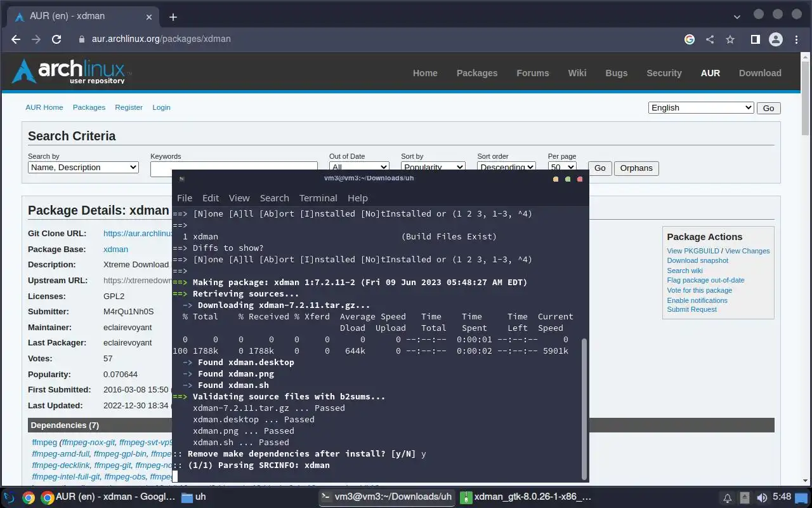Image resolution: width=812 pixels, height=508 pixels.
Task: Open the Download navigation link
Action: pos(760,73)
